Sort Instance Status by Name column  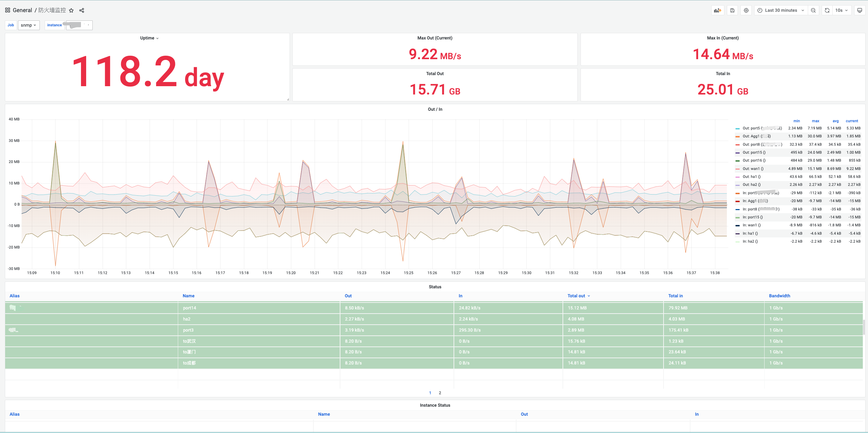coord(324,414)
